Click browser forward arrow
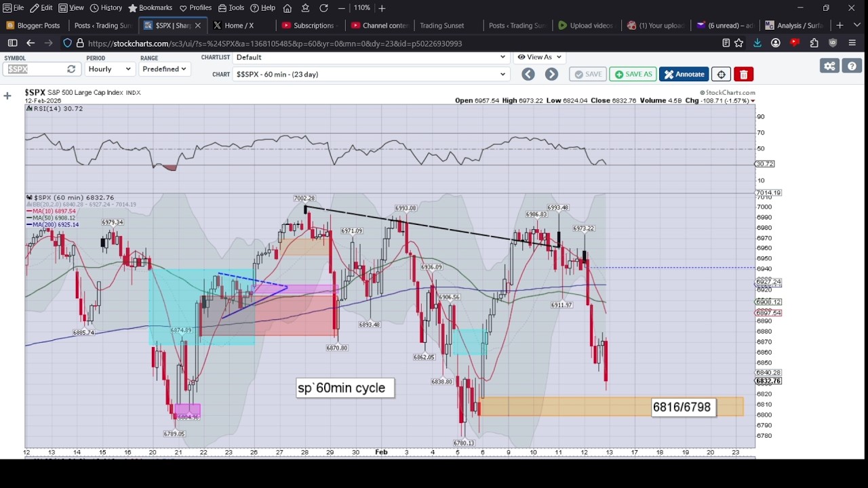This screenshot has width=868, height=488. [x=49, y=43]
